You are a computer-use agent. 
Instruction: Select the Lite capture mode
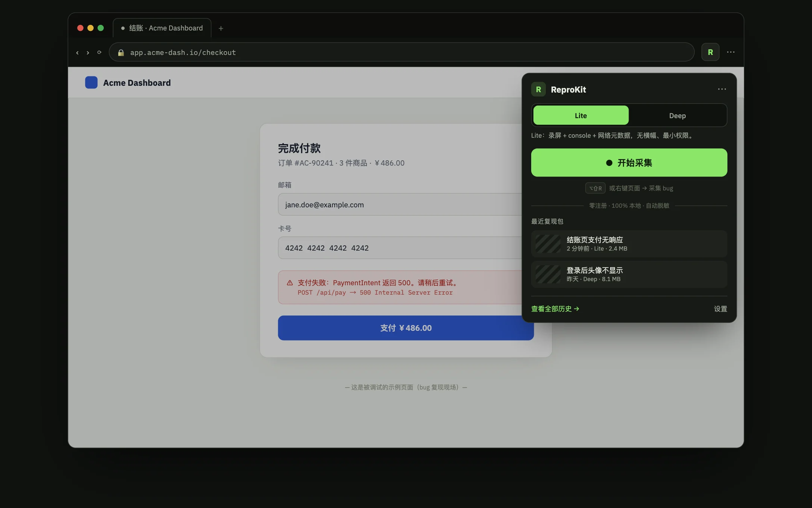[581, 116]
